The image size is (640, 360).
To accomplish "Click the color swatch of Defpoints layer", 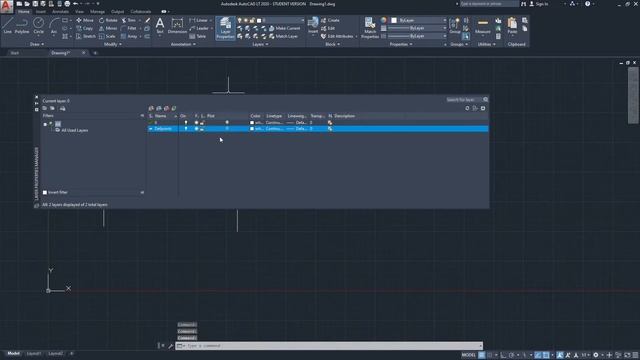I will pos(252,129).
